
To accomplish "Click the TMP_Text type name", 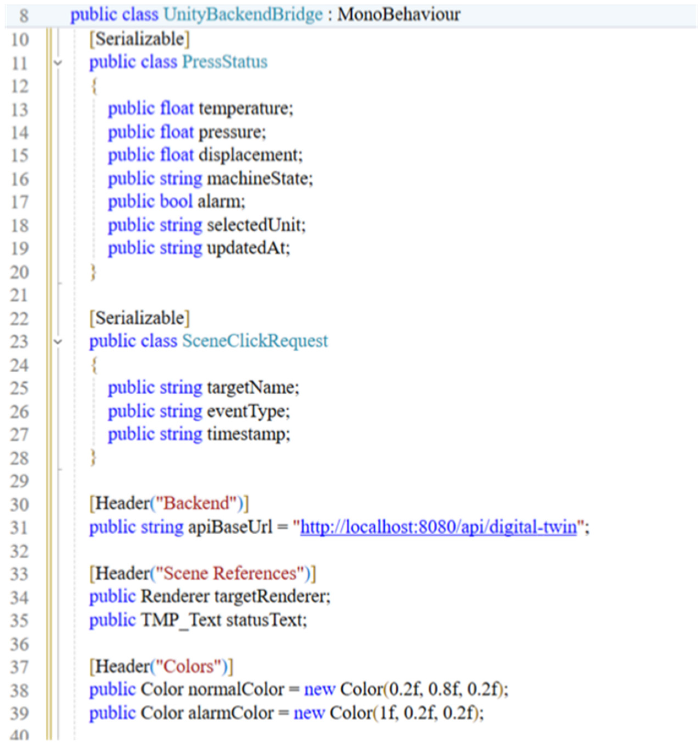I will 181,620.
